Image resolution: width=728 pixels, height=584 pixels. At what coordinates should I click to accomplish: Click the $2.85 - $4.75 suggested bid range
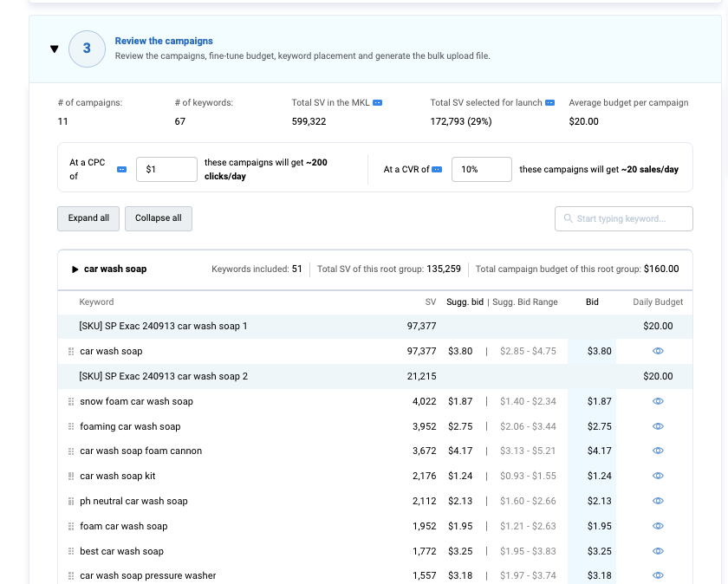(x=528, y=351)
